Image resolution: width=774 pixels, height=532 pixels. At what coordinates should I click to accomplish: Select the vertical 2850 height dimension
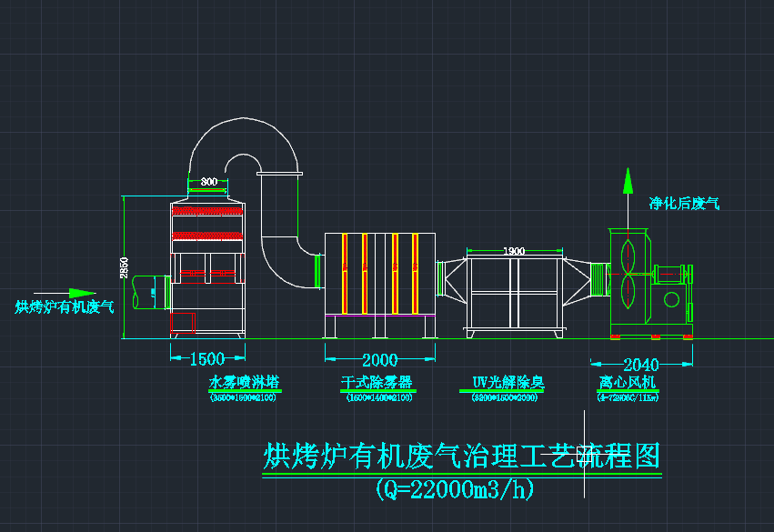point(124,267)
